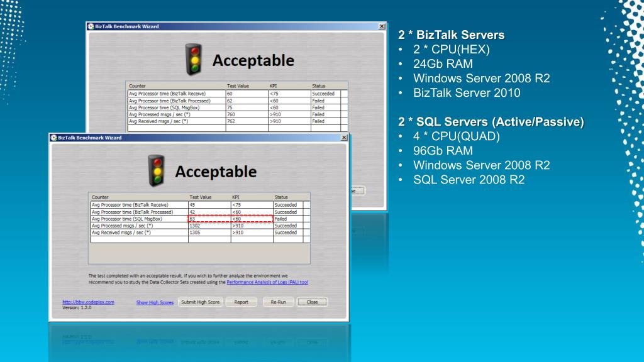Screen dimensions: 644x362
Task: Click the traffic light icon in front window
Action: pyautogui.click(x=157, y=171)
